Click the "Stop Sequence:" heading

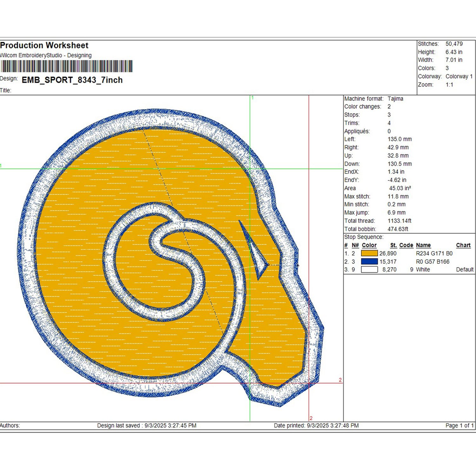(364, 237)
